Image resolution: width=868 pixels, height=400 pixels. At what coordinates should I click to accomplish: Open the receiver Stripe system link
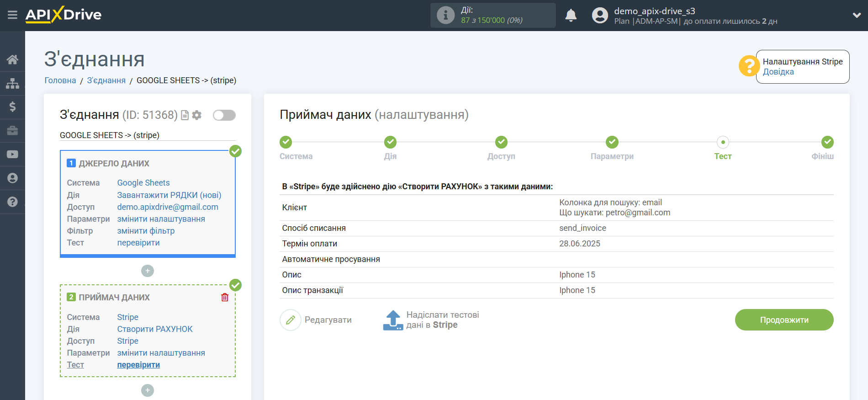[x=127, y=317]
